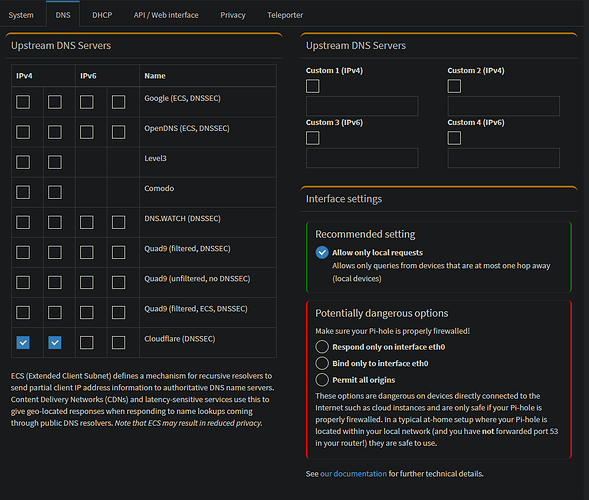589x500 pixels.
Task: Click the Custom 4 (IPv6) address field
Action: (503, 158)
